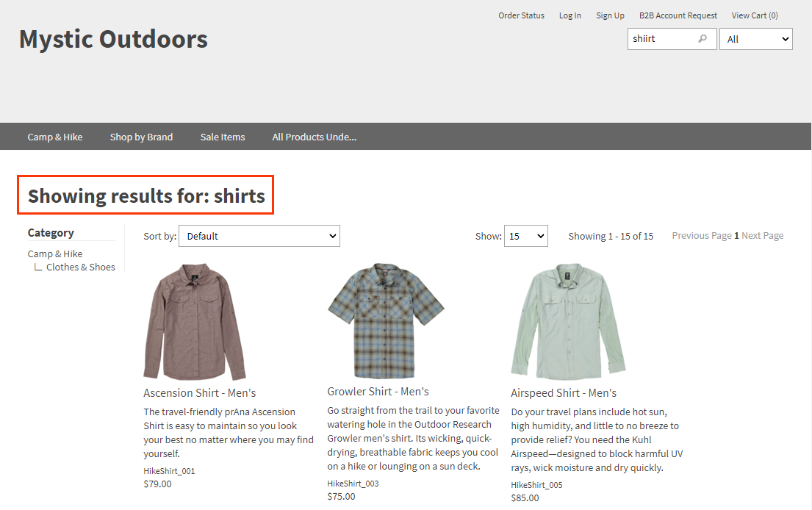
Task: Open the All search category dropdown
Action: tap(755, 38)
